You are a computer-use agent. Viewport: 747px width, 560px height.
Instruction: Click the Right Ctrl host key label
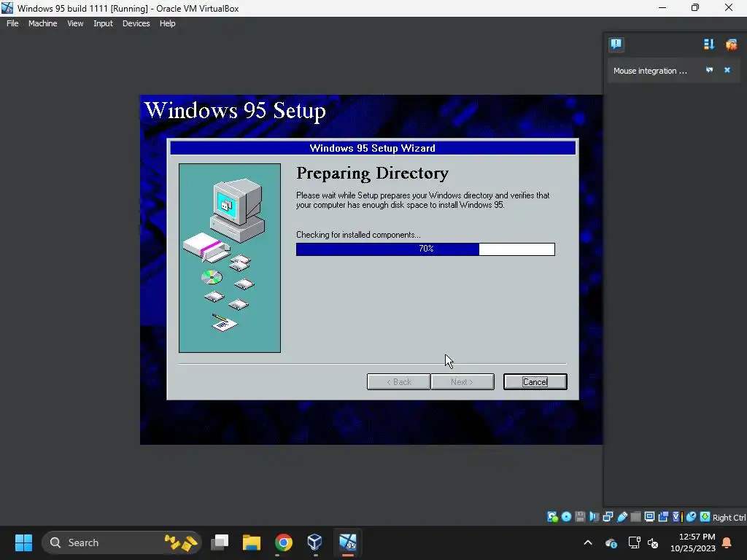click(729, 518)
